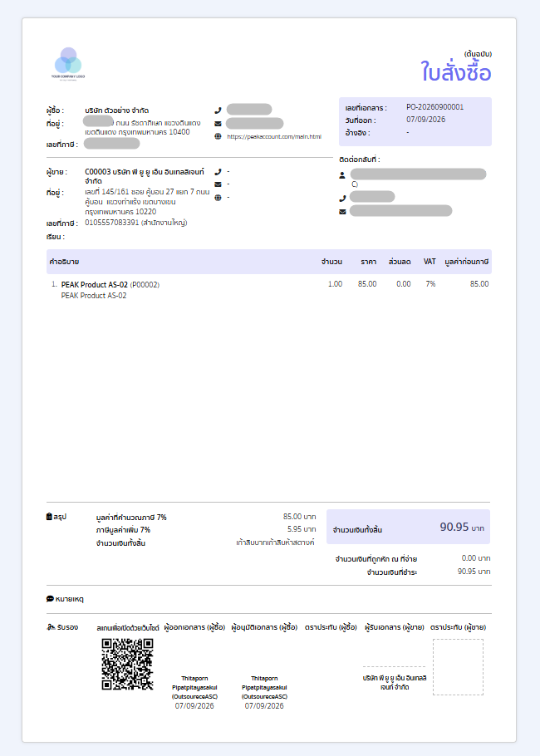The height and width of the screenshot is (756, 540).
Task: Click withholding amount 0.00 บาท
Action: pyautogui.click(x=476, y=558)
